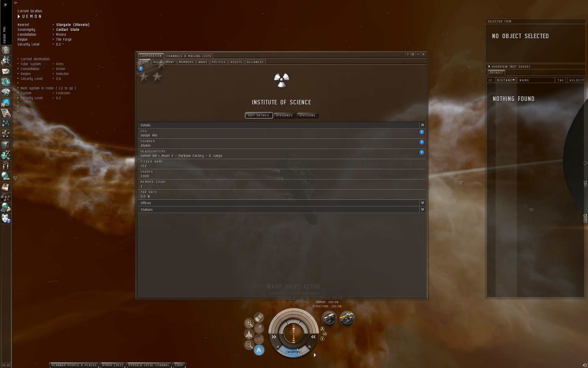Show info for headquarters Uemon VIII
Viewport: 588px width, 368px height.
(422, 152)
